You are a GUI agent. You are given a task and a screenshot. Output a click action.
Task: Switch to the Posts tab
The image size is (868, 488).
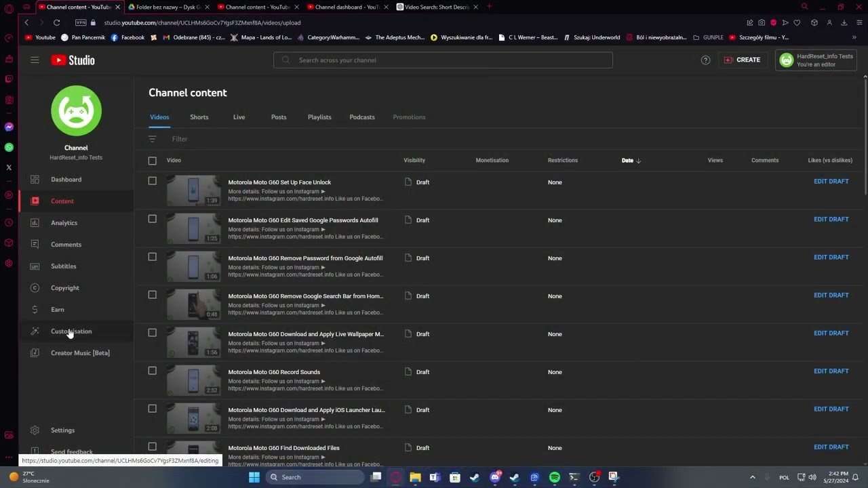[279, 117]
